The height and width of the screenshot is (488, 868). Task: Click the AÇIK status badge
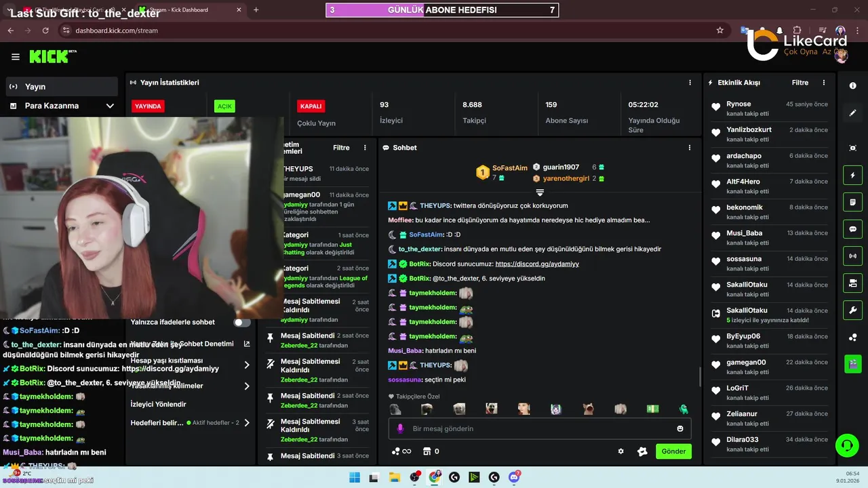point(224,106)
